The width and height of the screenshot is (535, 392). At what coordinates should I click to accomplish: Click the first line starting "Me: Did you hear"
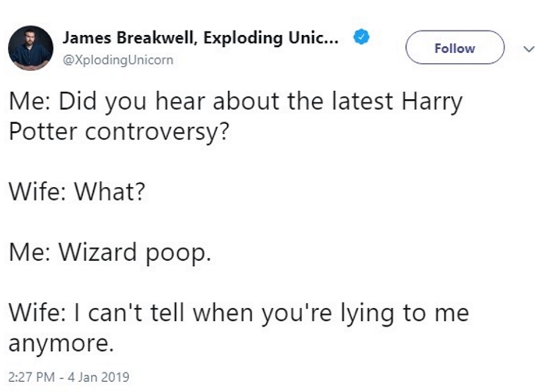(x=235, y=100)
